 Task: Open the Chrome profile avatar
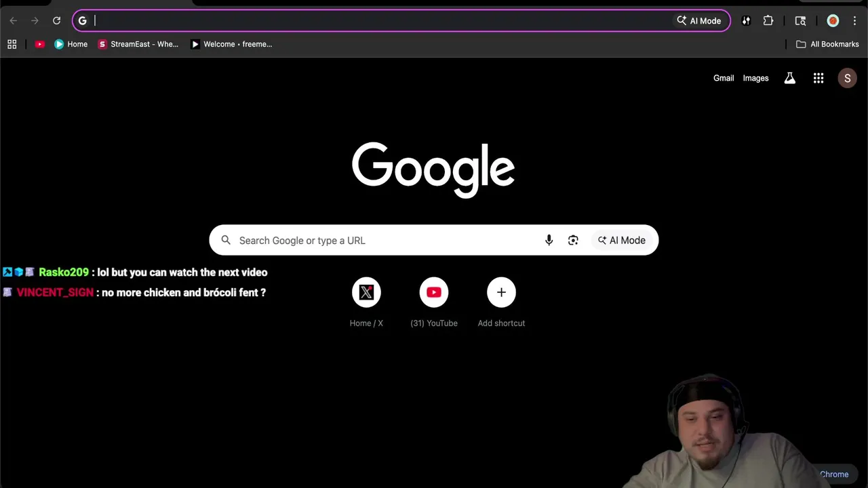[833, 21]
